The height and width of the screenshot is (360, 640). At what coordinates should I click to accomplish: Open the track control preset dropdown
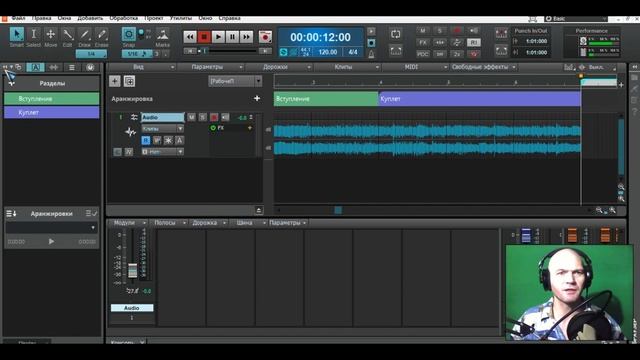point(236,81)
